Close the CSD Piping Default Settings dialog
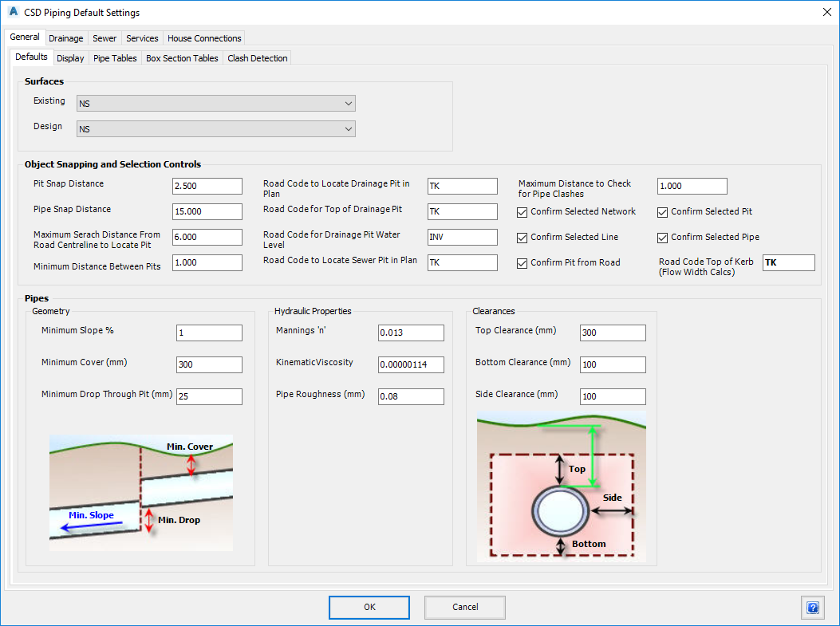The height and width of the screenshot is (626, 840). [x=826, y=12]
